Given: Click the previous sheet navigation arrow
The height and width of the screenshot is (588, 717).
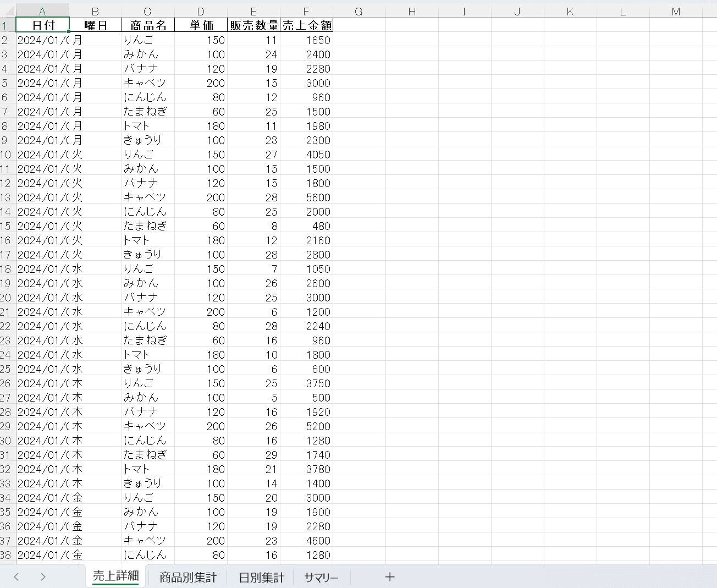Looking at the screenshot, I should (x=16, y=577).
